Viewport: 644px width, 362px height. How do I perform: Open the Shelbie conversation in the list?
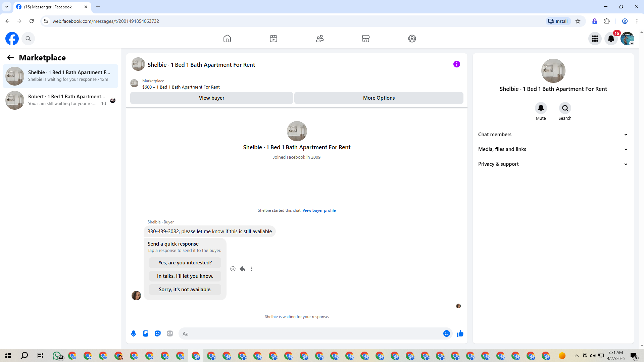point(60,76)
